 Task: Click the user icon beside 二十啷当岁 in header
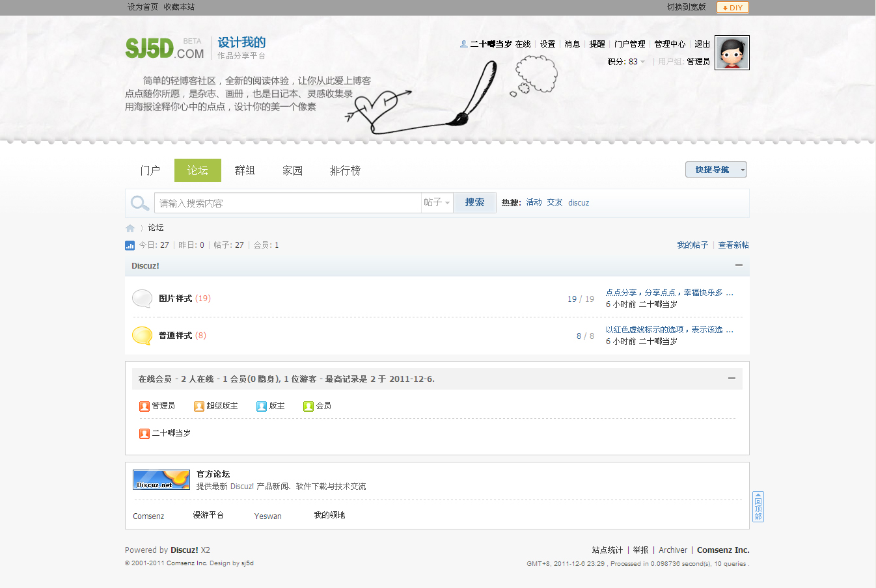coord(463,44)
